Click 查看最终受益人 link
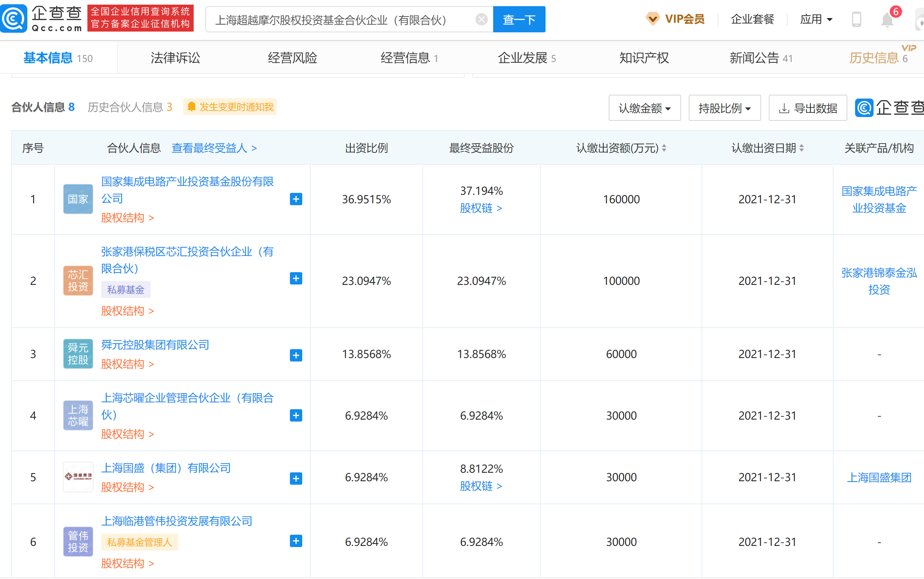This screenshot has width=924, height=579. 214,148
